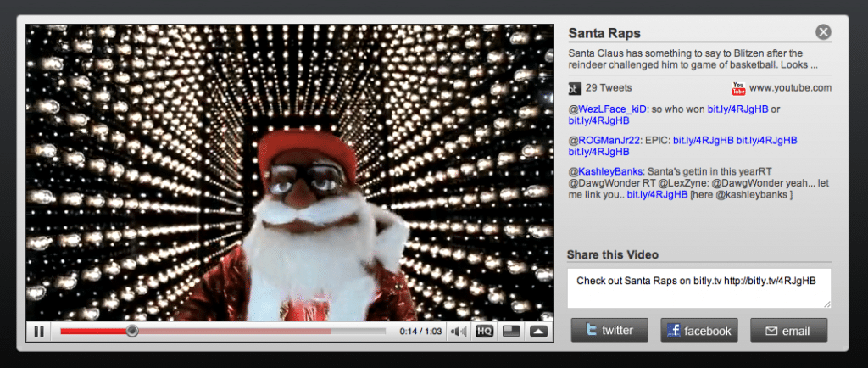Expand the up-arrow menu in player controls
The image size is (868, 368).
(x=538, y=332)
